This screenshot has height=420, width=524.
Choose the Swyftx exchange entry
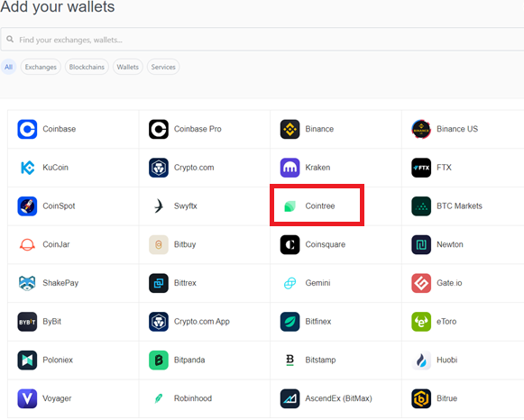205,206
